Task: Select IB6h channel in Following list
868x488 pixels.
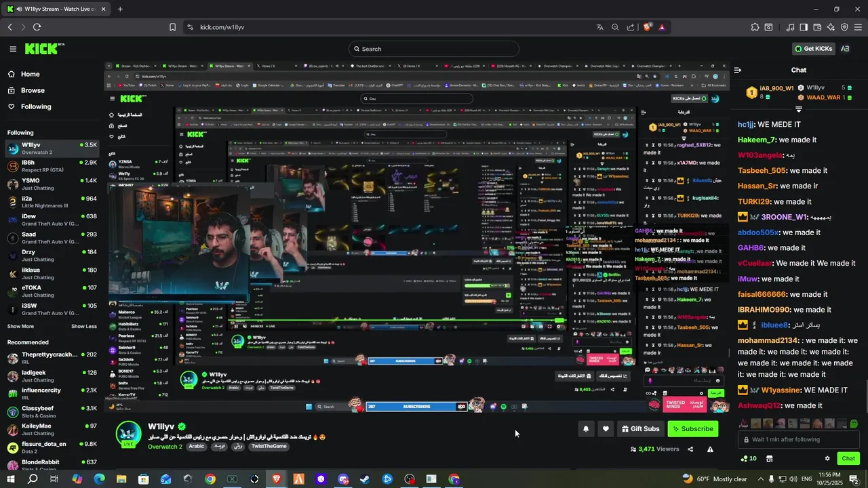Action: point(52,166)
